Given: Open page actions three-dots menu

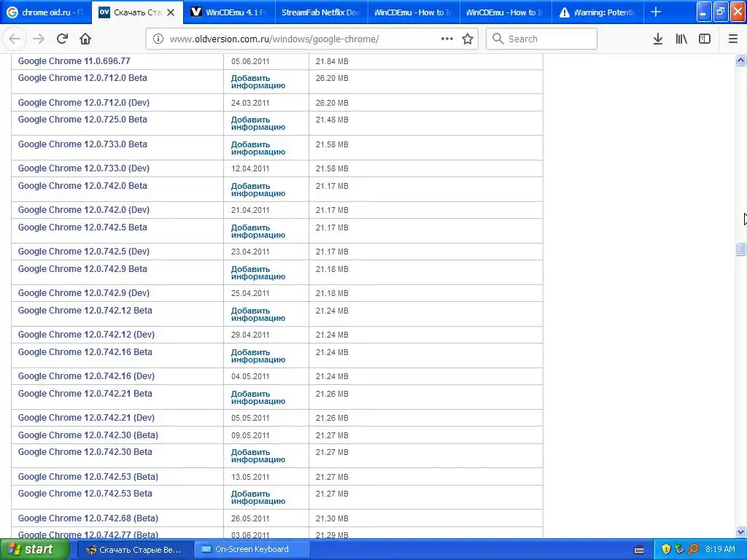Looking at the screenshot, I should [x=447, y=39].
